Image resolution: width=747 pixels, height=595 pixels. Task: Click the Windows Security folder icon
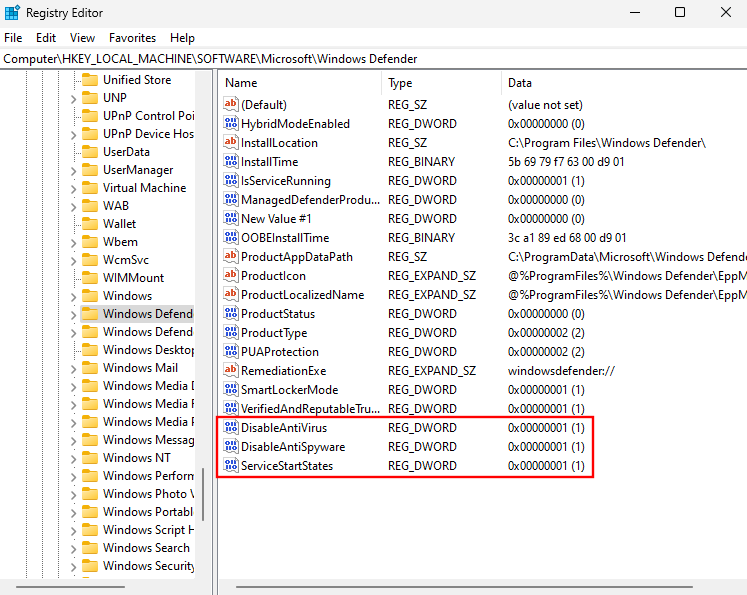90,566
